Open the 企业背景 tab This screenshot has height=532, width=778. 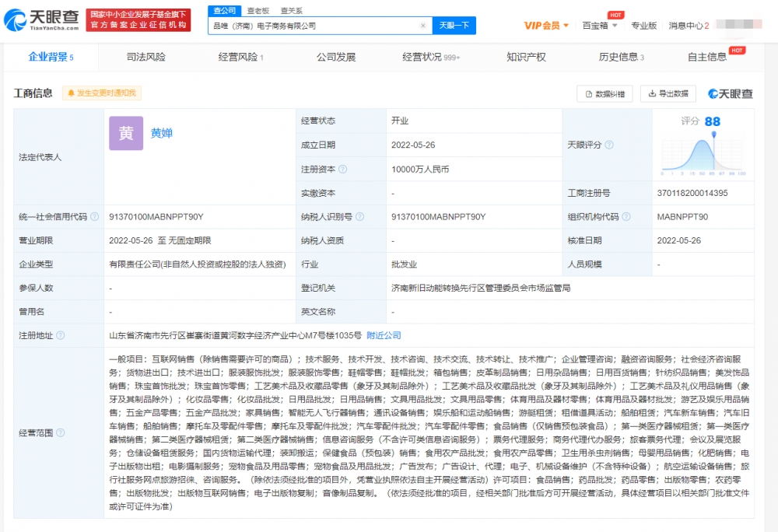click(x=51, y=57)
